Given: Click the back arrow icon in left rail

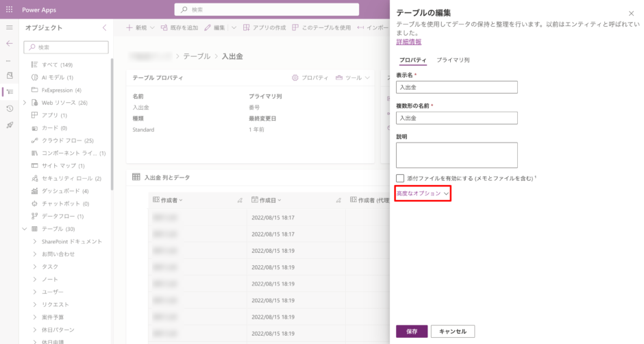Looking at the screenshot, I should [9, 43].
